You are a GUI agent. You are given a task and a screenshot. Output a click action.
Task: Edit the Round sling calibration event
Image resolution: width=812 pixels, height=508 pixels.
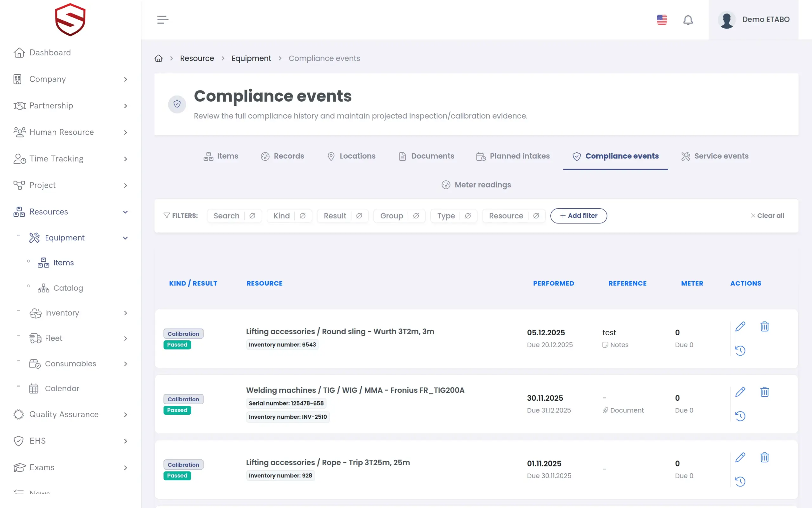[x=740, y=327]
